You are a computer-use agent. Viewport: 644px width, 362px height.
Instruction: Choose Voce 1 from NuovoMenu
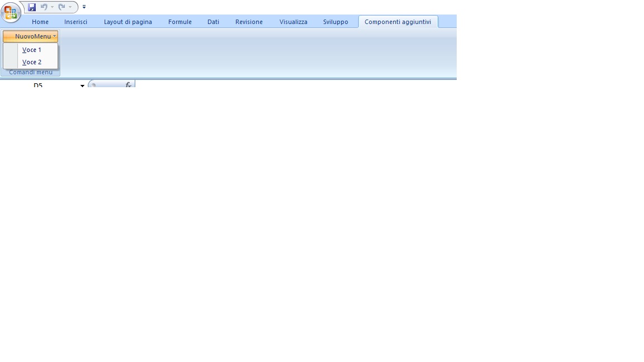[31, 50]
